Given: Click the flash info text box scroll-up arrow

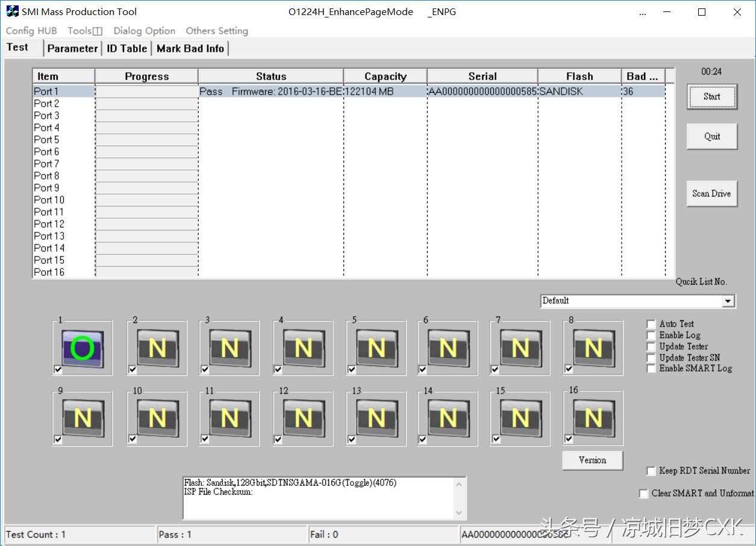Looking at the screenshot, I should point(459,483).
